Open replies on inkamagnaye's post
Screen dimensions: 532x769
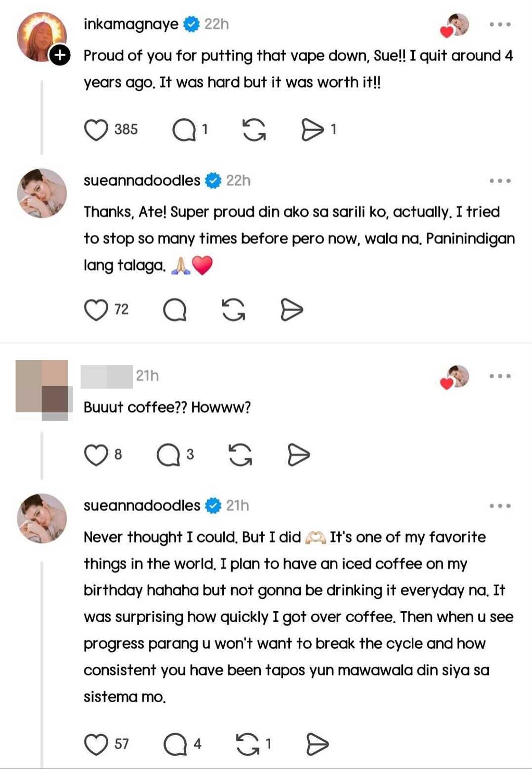(x=184, y=130)
